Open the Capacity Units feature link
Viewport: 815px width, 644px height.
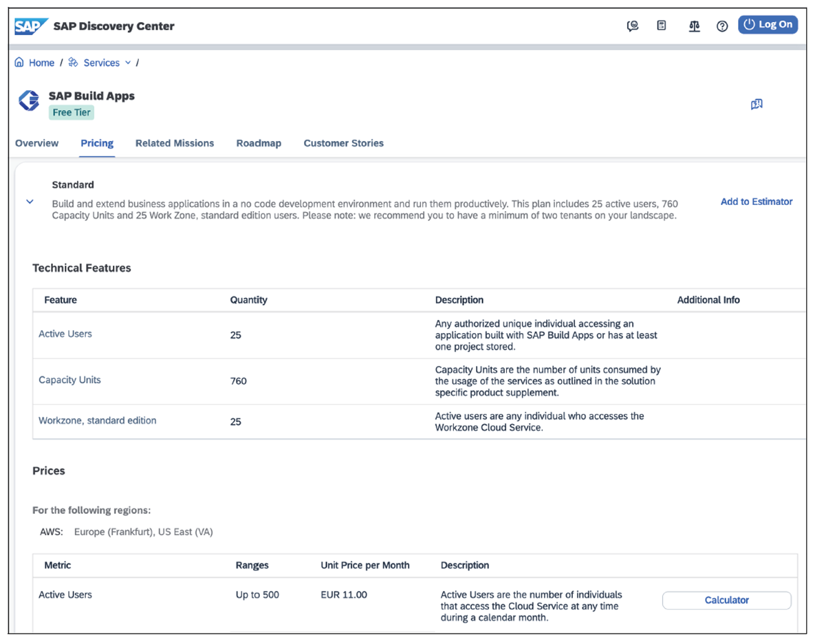point(69,380)
